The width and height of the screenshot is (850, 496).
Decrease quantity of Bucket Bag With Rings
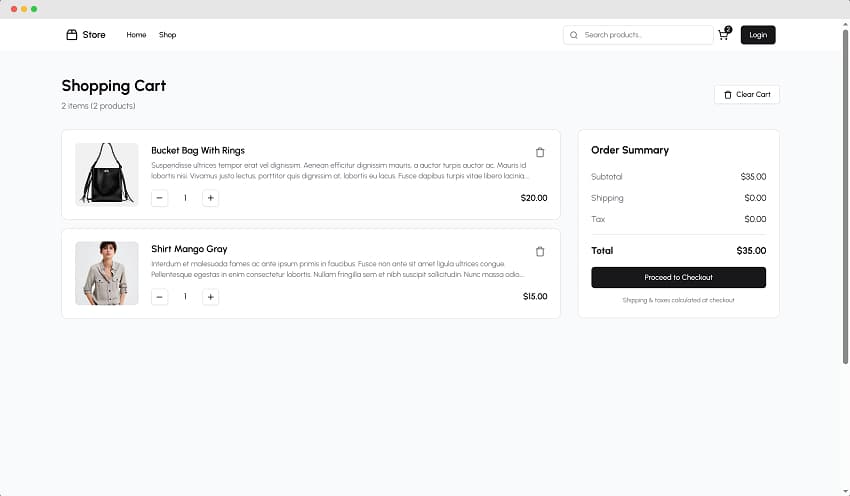pyautogui.click(x=159, y=198)
